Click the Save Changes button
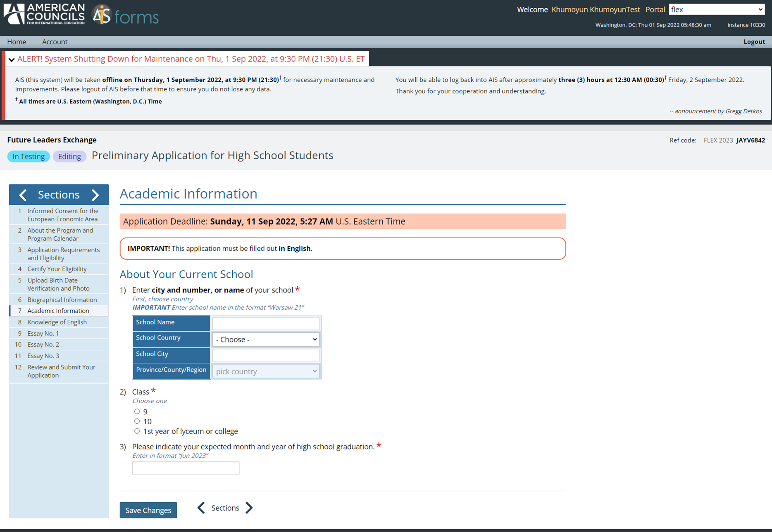Screen dimensions: 772x532 pyautogui.click(x=148, y=510)
